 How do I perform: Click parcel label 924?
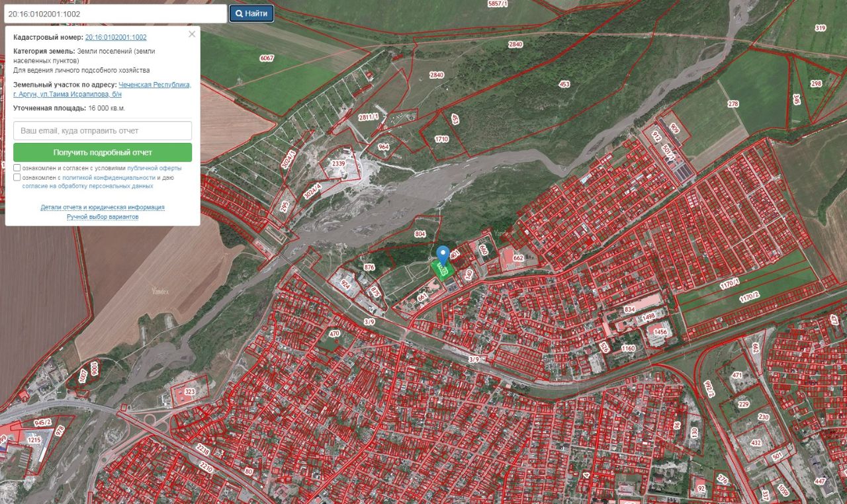pyautogui.click(x=345, y=285)
